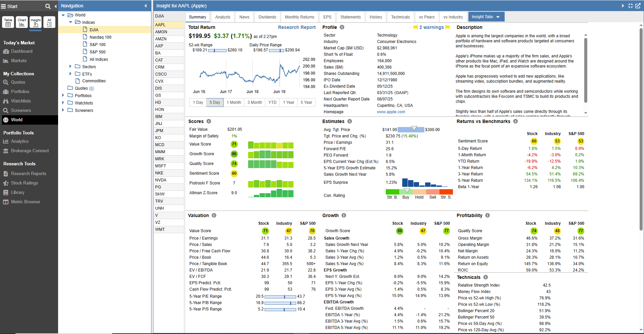Open Monthly Returns tab
Viewport: 644px width, 334px height.
click(300, 17)
